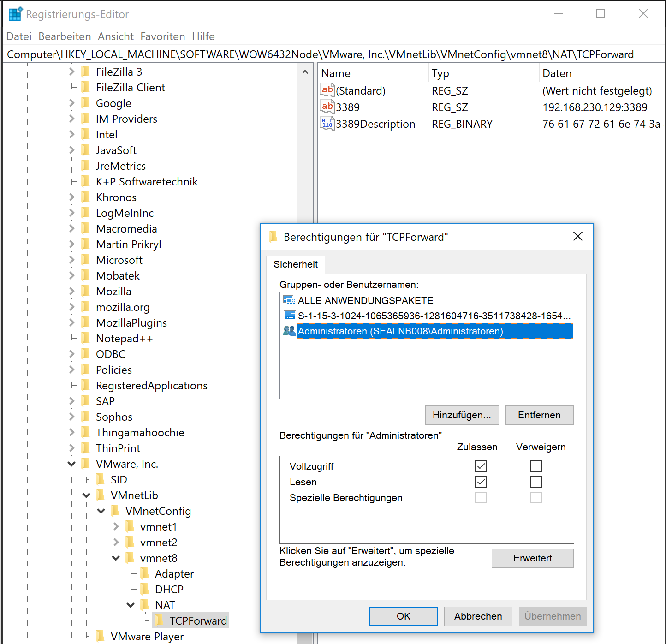The width and height of the screenshot is (666, 644).
Task: Select the RegisteredApplications tree key
Action: [x=151, y=385]
